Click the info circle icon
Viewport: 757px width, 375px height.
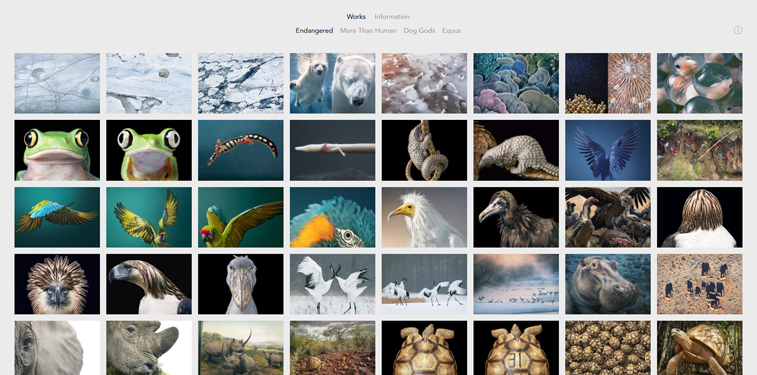(738, 30)
